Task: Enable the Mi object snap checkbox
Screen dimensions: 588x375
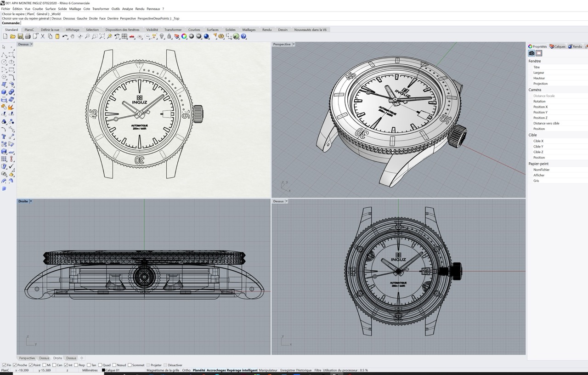Action: (x=44, y=365)
